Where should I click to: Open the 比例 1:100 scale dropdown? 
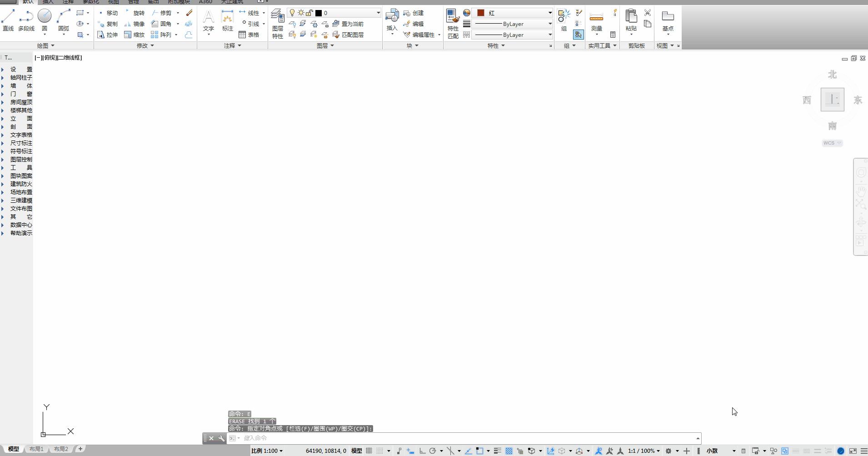coord(267,451)
